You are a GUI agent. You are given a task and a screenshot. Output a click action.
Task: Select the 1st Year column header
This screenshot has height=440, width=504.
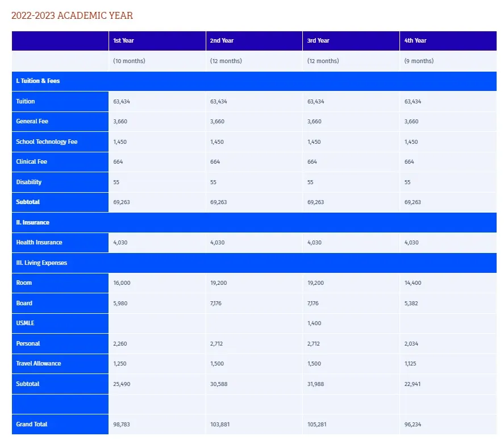[x=123, y=41]
